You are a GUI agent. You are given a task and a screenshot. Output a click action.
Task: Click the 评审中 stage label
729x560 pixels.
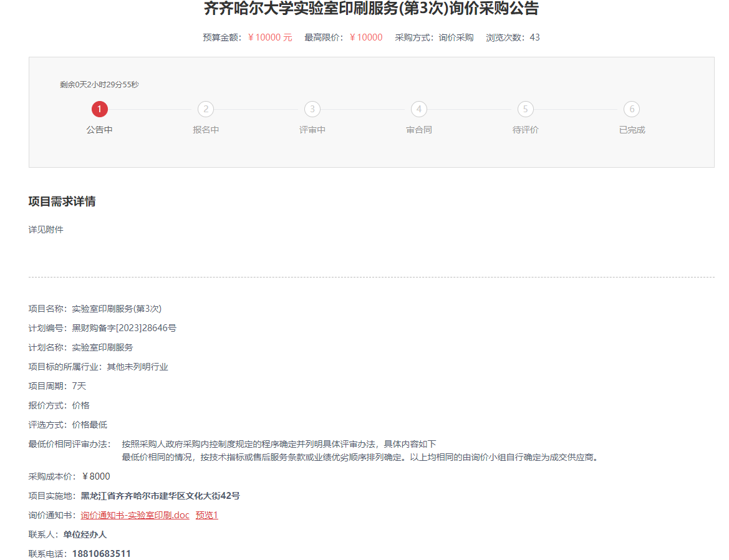tap(312, 130)
